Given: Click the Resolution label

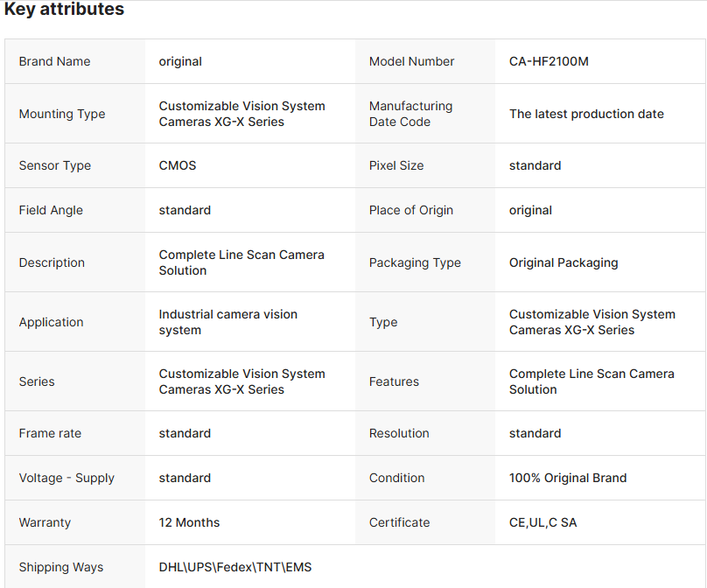Looking at the screenshot, I should [399, 433].
